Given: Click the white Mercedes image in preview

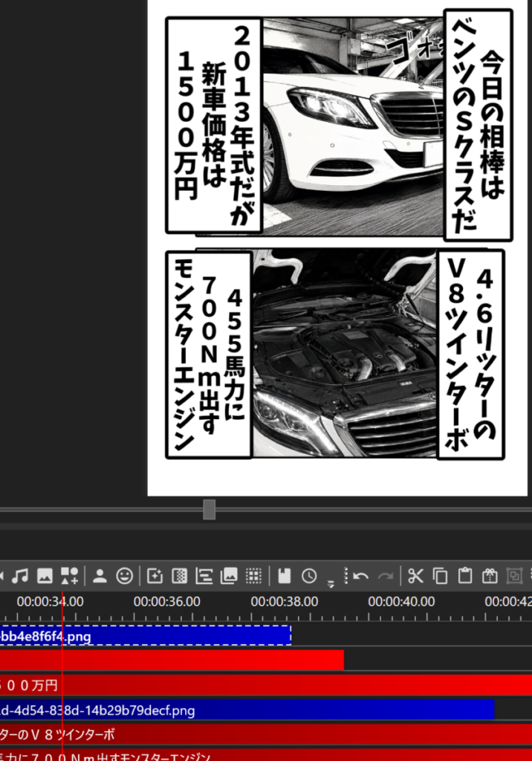Looking at the screenshot, I should [353, 127].
